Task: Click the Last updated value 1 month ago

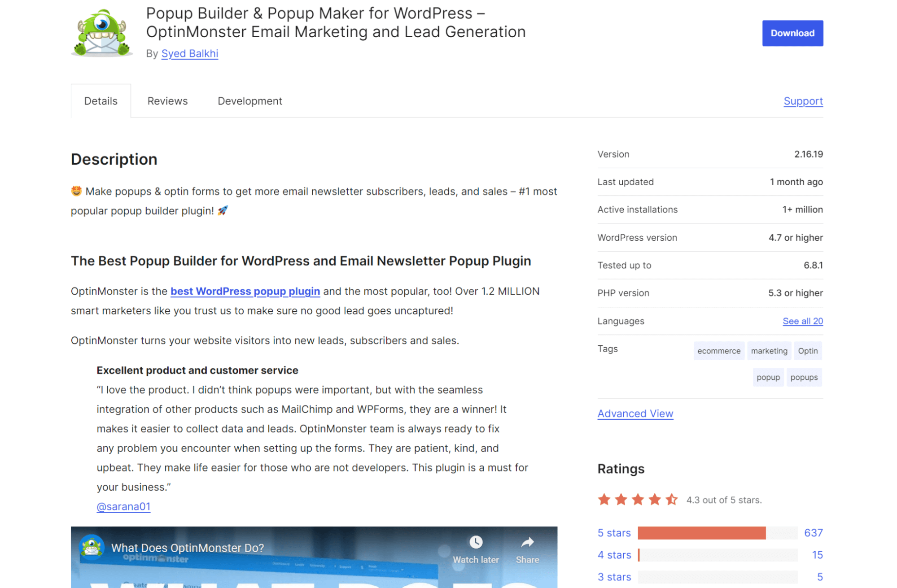Action: 796,182
